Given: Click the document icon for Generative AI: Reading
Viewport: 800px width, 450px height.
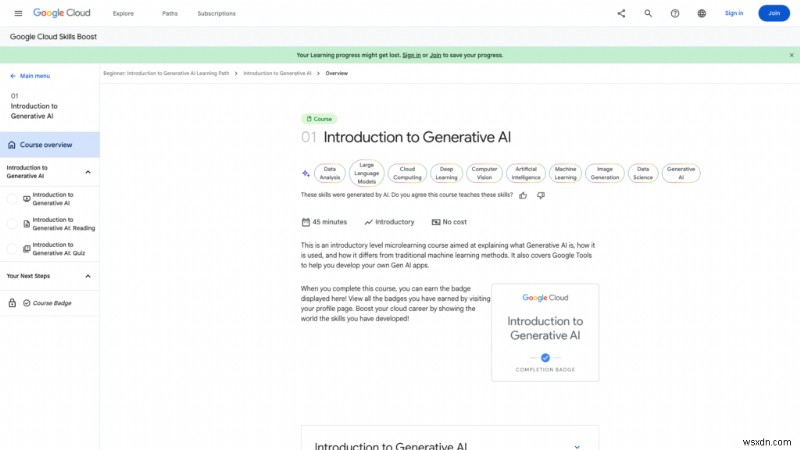Looking at the screenshot, I should [27, 224].
